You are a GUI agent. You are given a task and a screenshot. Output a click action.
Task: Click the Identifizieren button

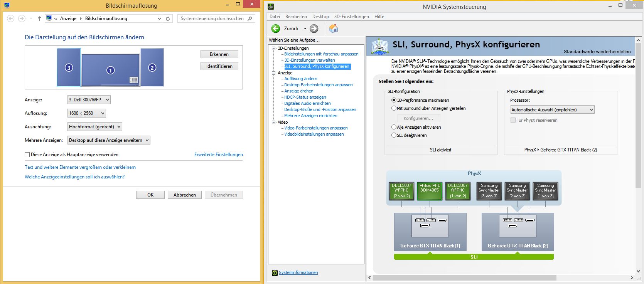219,66
